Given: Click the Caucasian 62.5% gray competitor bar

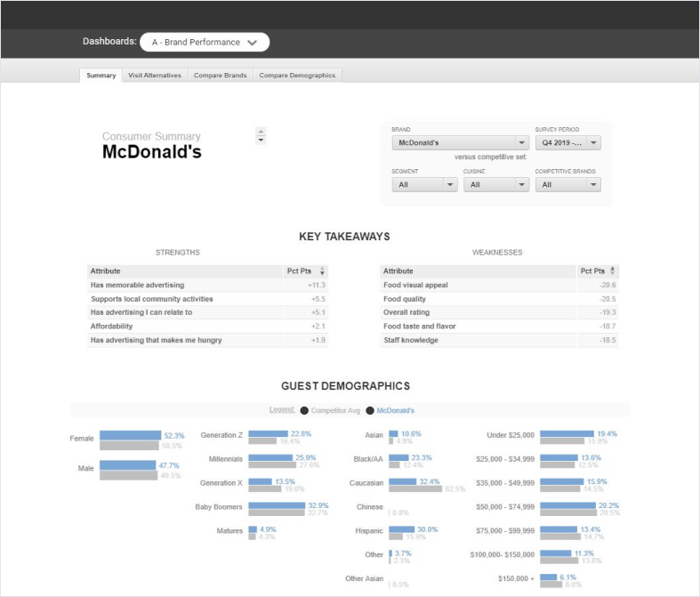Looking at the screenshot, I should point(415,489).
